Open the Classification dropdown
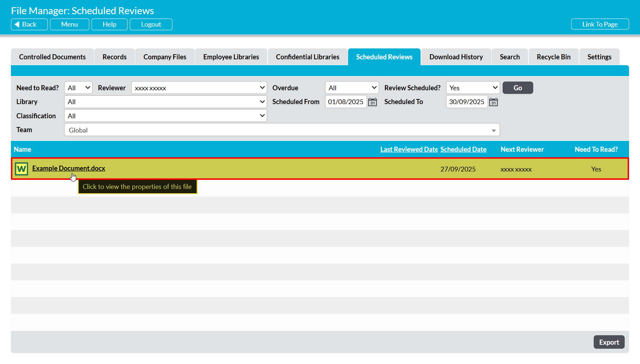The image size is (640, 364). [165, 116]
